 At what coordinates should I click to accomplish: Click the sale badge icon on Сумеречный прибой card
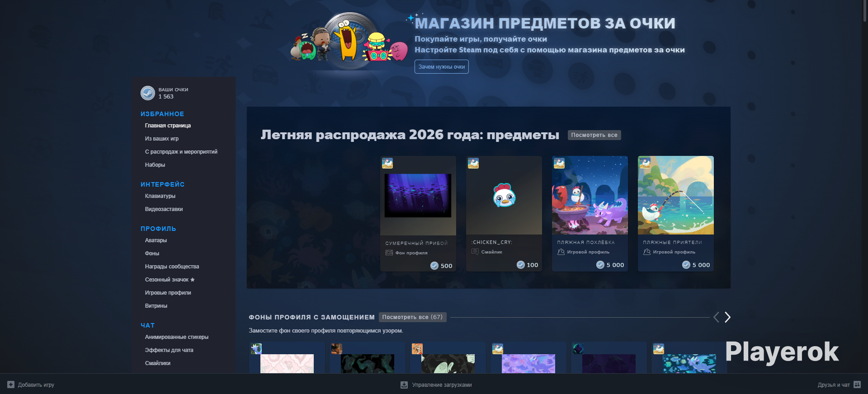[x=387, y=163]
